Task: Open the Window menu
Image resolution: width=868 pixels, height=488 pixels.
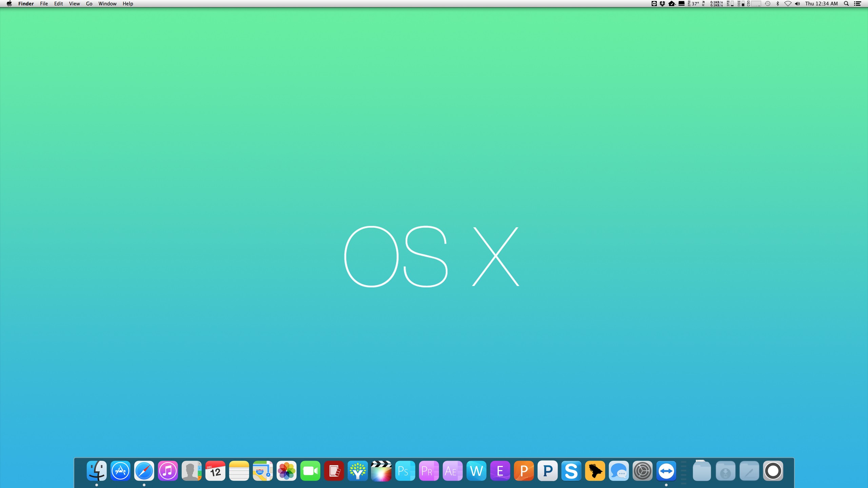Action: [107, 4]
